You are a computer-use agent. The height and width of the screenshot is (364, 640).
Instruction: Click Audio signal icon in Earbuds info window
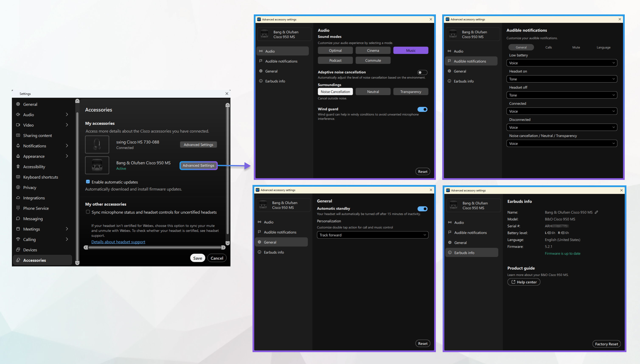(450, 223)
